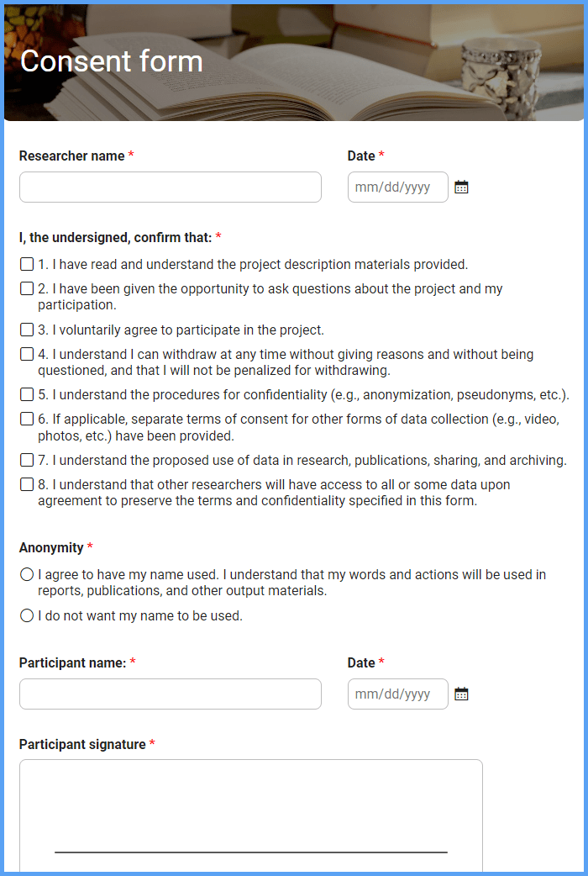588x876 pixels.
Task: Click the participant Date mm/dd/yyyy field
Action: (397, 694)
